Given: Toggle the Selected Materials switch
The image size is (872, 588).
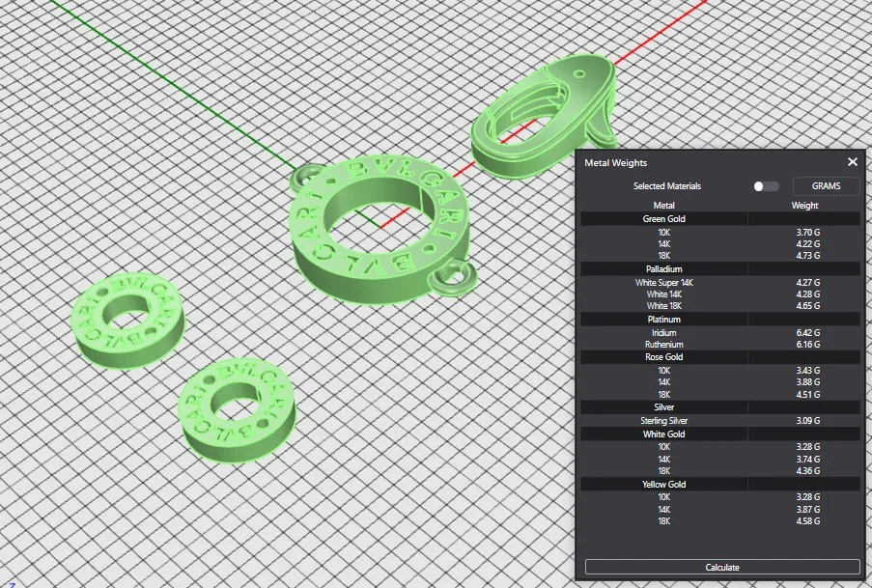Looking at the screenshot, I should tap(765, 186).
